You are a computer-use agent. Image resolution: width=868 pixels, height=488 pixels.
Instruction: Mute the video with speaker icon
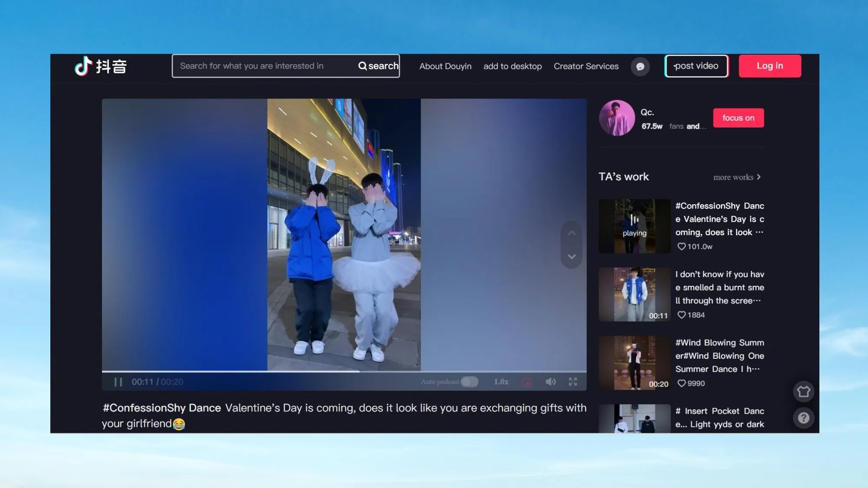550,382
